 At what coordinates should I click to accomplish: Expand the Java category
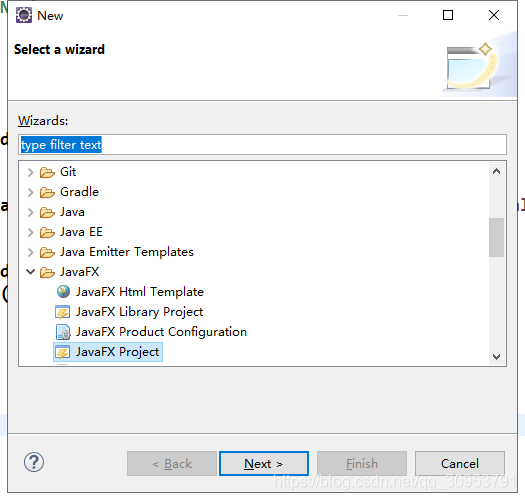(x=30, y=213)
